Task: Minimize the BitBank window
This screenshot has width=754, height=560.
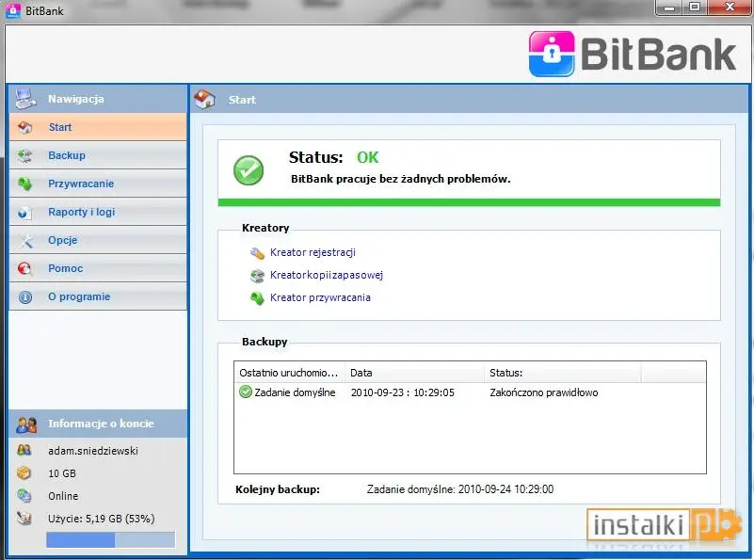Action: coord(669,8)
